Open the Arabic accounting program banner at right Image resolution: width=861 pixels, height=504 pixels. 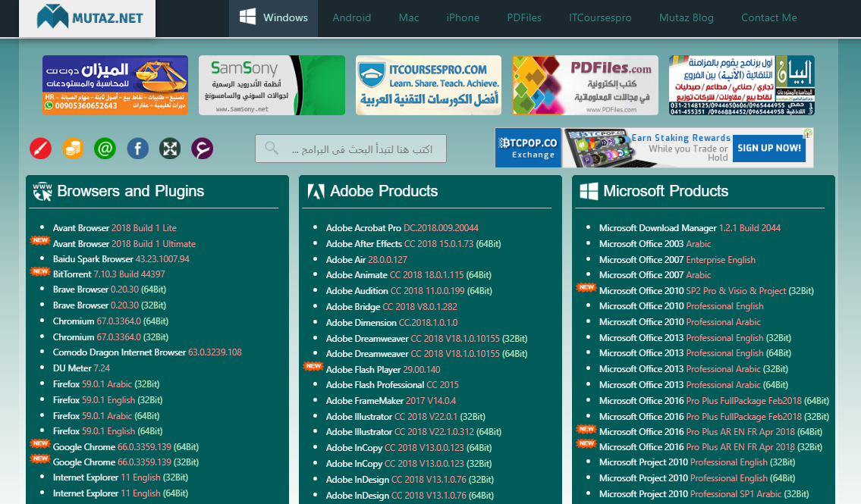pyautogui.click(x=742, y=85)
